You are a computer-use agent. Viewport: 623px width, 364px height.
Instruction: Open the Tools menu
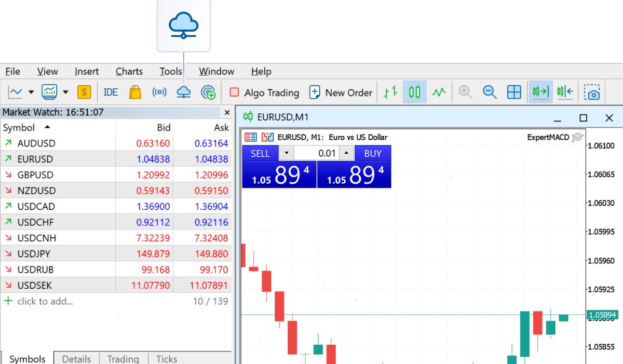(x=171, y=71)
